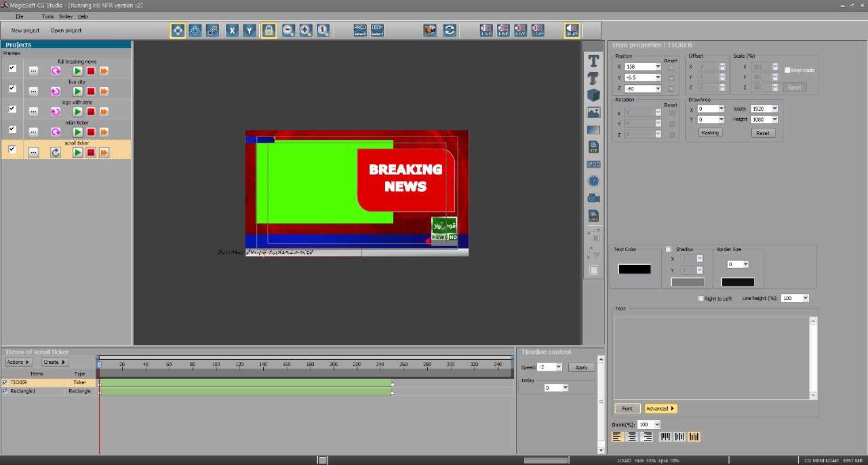Image resolution: width=868 pixels, height=465 pixels.
Task: Open the DrawArea Width dropdown
Action: click(x=774, y=109)
